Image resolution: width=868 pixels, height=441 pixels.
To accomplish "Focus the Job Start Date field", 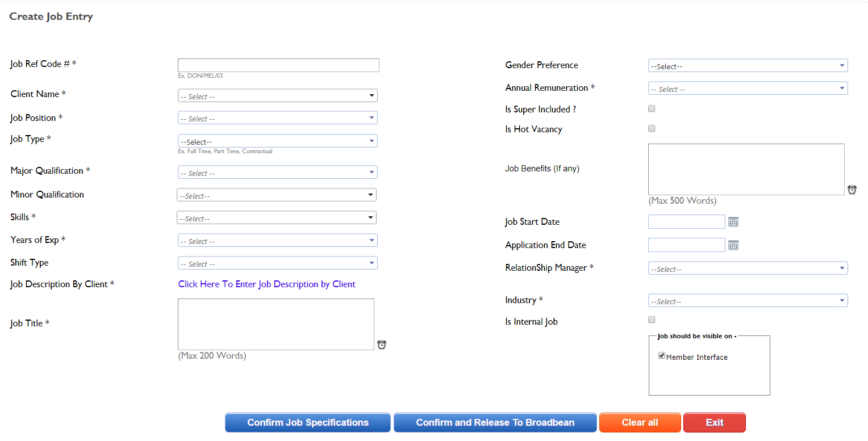I will (x=687, y=221).
